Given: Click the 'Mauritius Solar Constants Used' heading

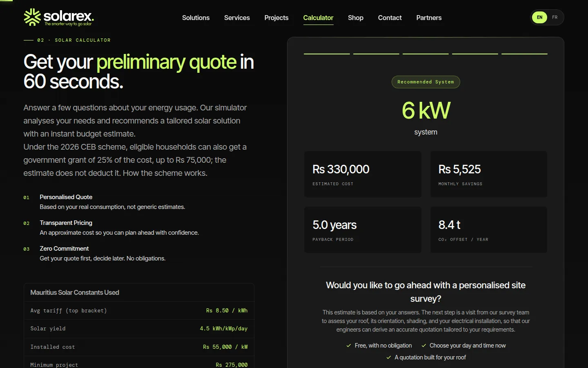Looking at the screenshot, I should click(x=75, y=292).
